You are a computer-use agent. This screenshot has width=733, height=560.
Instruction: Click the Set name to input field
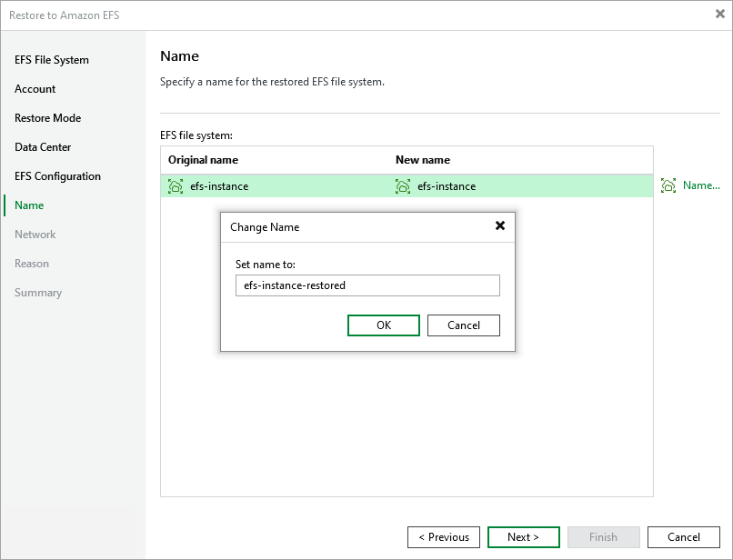click(366, 285)
